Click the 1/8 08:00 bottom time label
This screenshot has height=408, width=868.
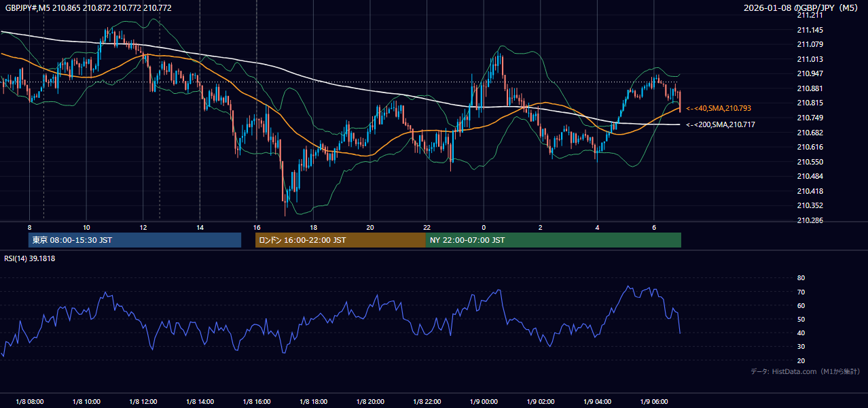29,402
